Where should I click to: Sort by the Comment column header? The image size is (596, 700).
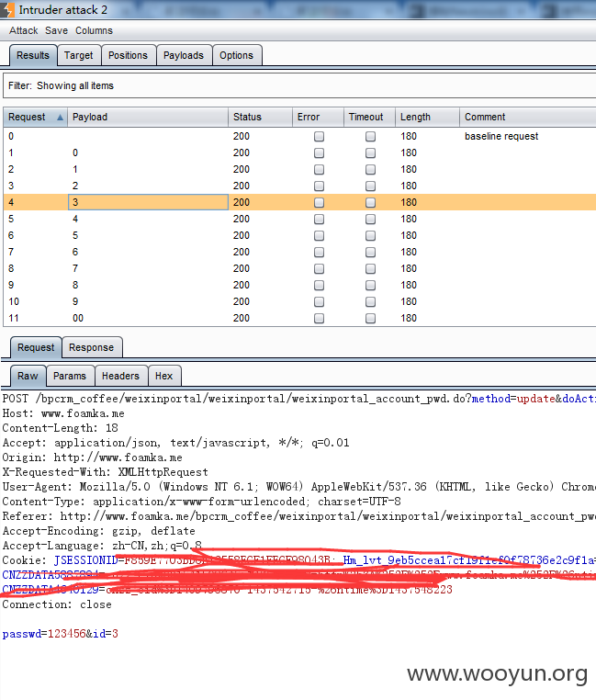[x=528, y=117]
